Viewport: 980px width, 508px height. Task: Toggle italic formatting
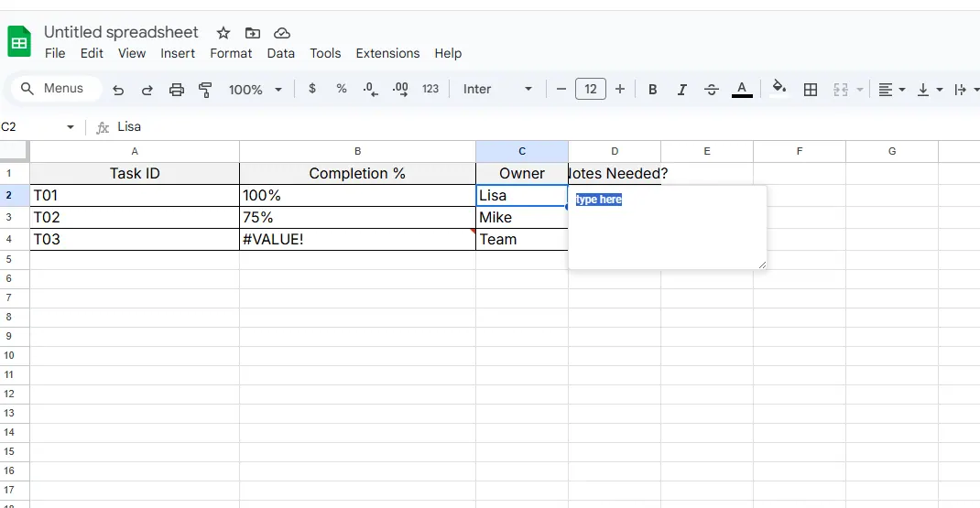coord(681,90)
